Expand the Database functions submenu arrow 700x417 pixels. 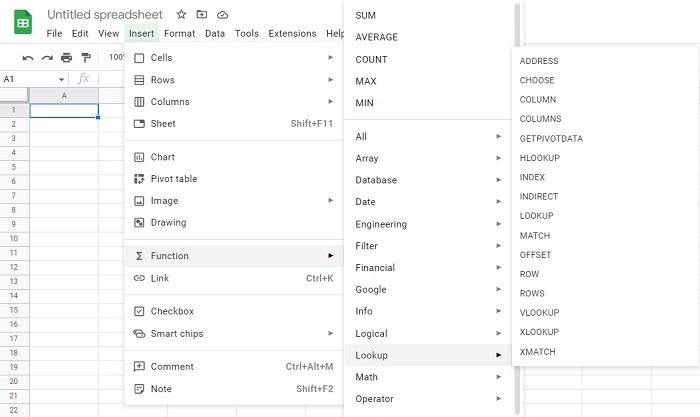point(499,179)
